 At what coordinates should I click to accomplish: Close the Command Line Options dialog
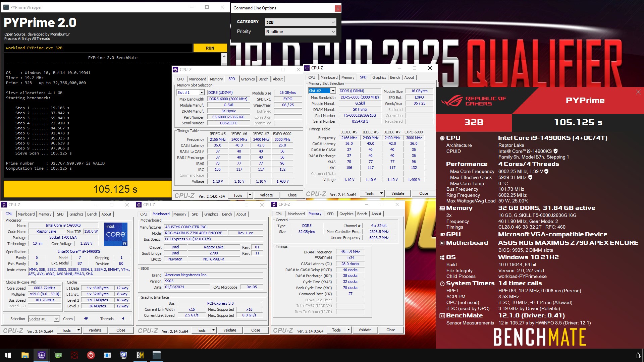tap(338, 8)
